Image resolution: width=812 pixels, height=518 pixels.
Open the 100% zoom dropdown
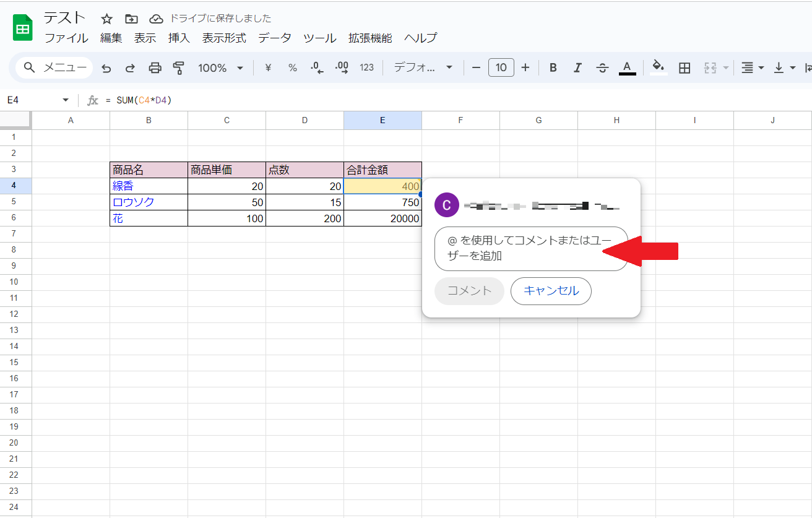pos(220,68)
